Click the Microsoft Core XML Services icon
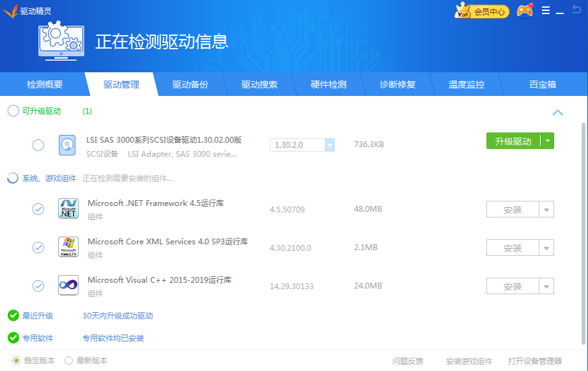Viewport: 588px width, 371px height. [x=68, y=248]
